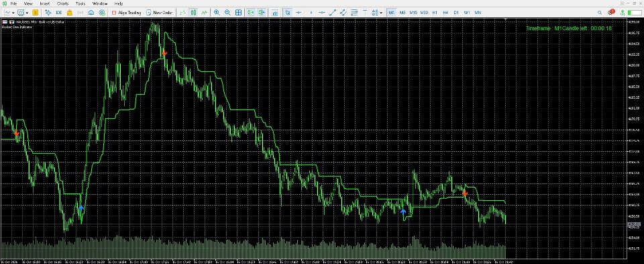Click the Signals radio-wave icon
Image resolution: width=644 pixels, height=264 pixels.
[x=80, y=12]
